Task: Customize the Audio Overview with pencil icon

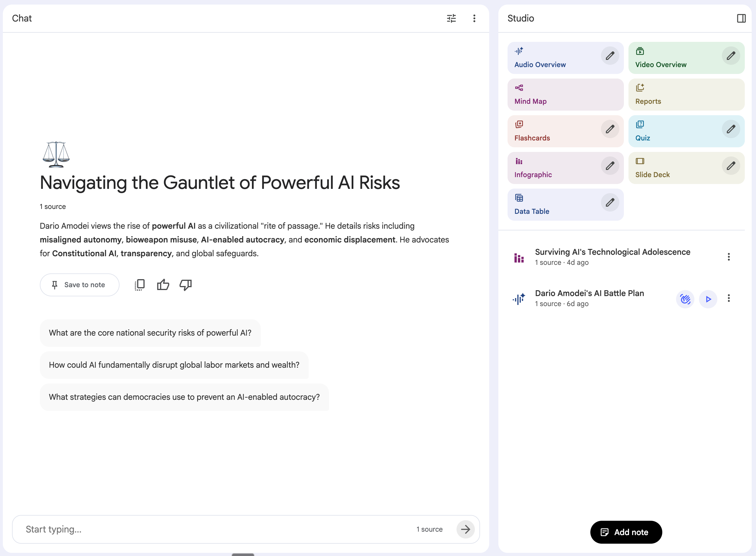Action: click(610, 56)
